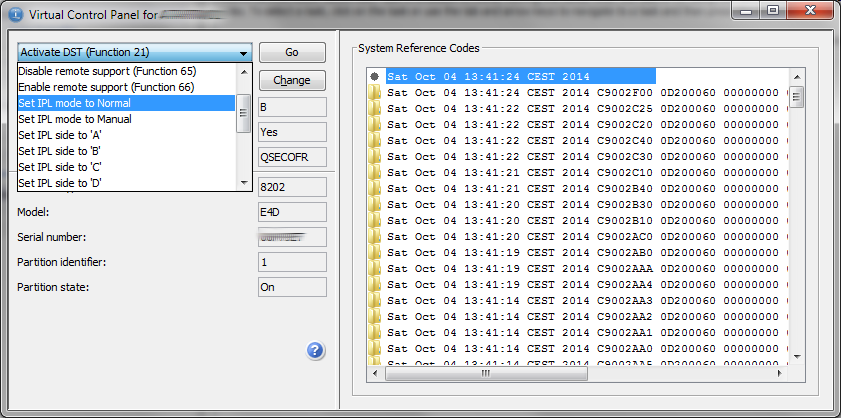This screenshot has height=418, width=841.
Task: Click the Virtual Control Panel title bar icon
Action: click(16, 14)
